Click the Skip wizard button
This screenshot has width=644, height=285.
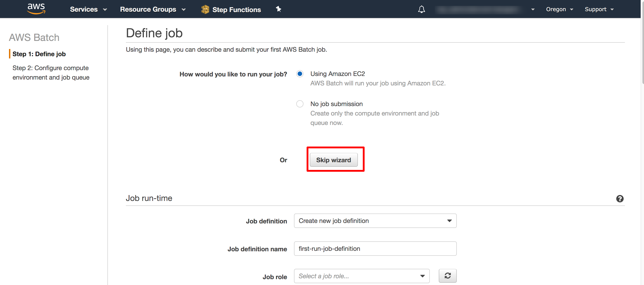click(334, 160)
